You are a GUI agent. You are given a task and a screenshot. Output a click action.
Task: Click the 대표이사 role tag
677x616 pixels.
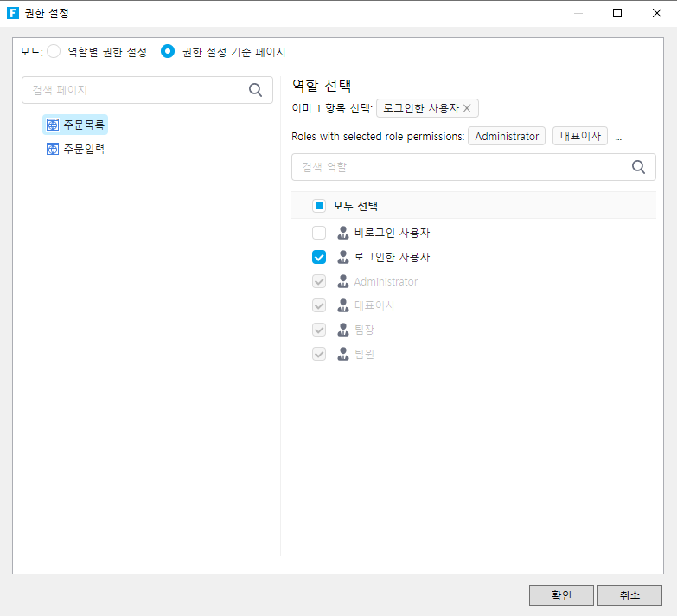click(x=580, y=136)
